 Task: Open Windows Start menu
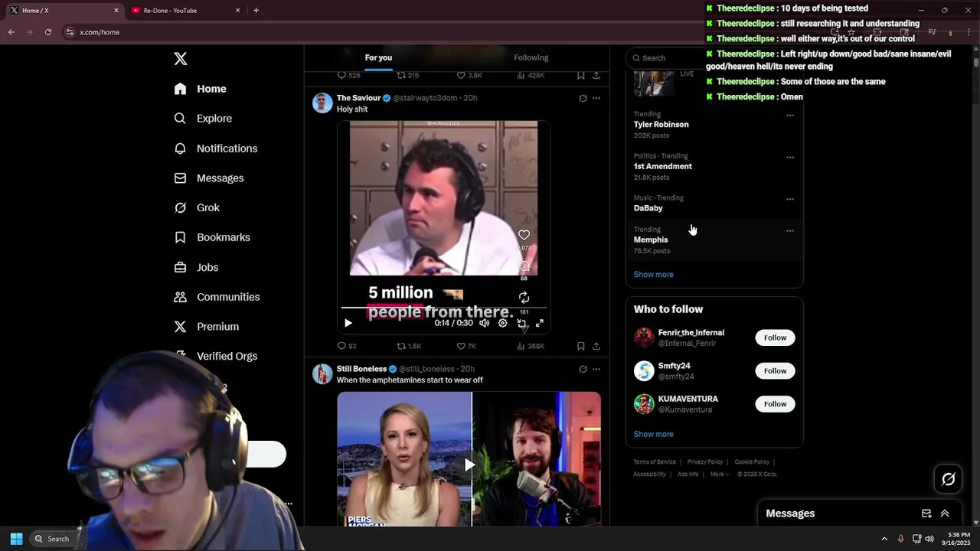point(16,539)
